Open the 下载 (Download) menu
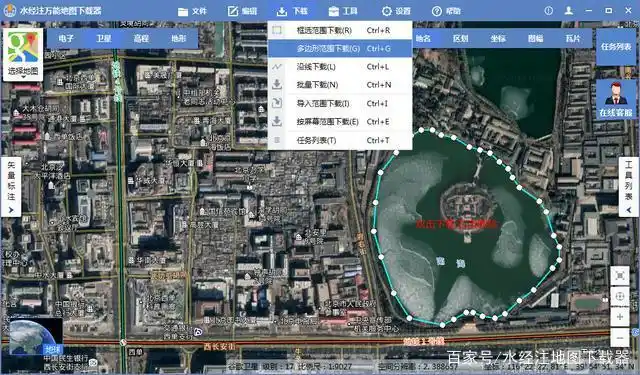This screenshot has width=640, height=375. 292,11
